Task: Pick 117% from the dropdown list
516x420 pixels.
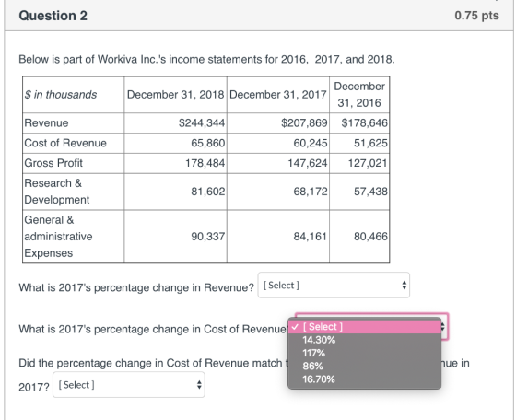Action: pyautogui.click(x=364, y=353)
